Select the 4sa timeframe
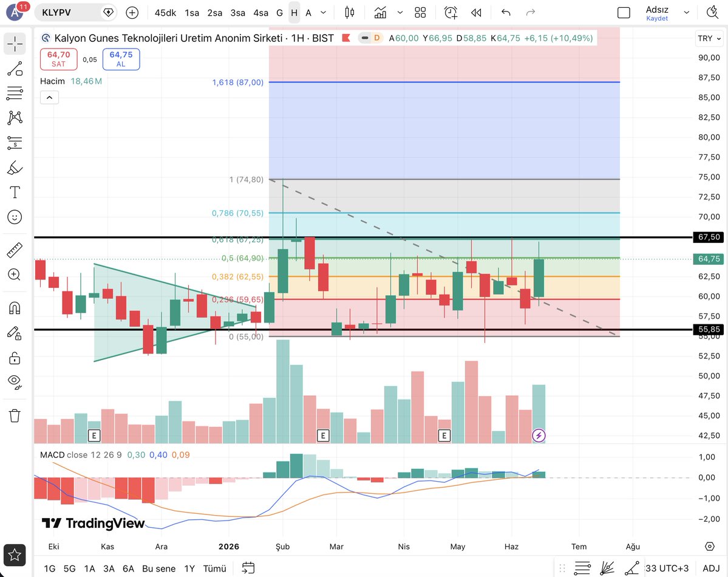728x577 pixels. coord(260,13)
